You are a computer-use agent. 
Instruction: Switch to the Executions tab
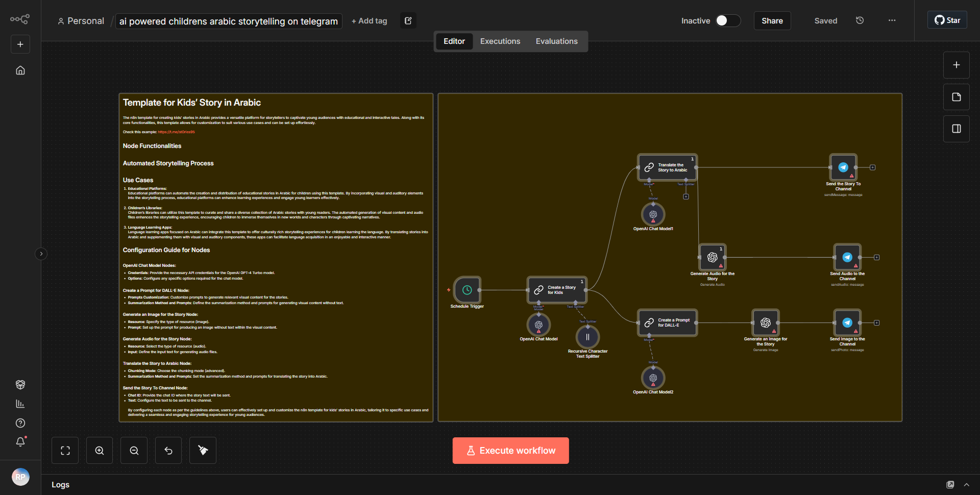[x=500, y=41]
